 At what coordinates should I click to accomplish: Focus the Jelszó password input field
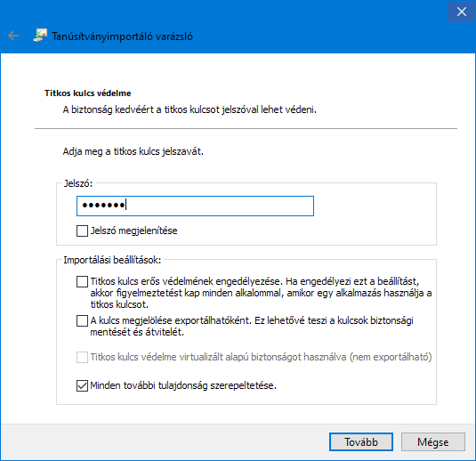(x=195, y=206)
